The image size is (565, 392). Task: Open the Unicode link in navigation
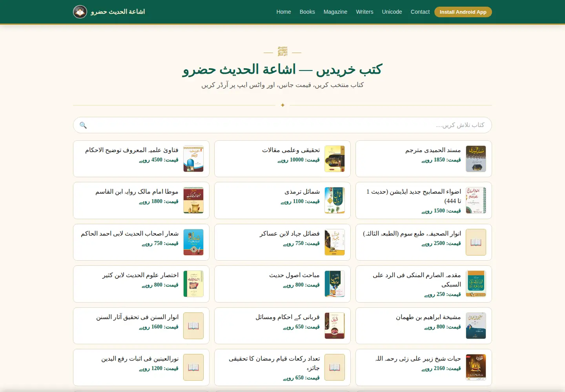click(392, 12)
